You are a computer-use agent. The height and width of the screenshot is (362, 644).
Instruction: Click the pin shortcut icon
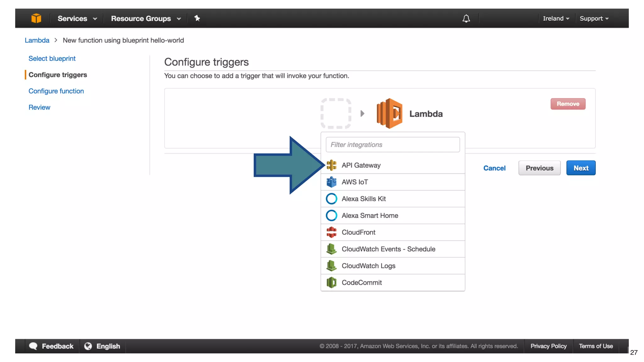coord(197,18)
